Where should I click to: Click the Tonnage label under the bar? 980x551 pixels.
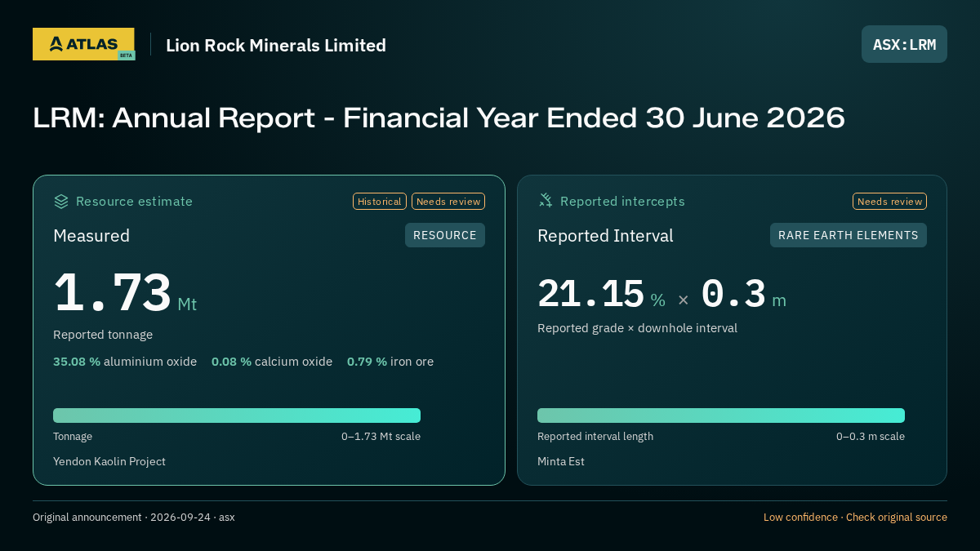73,437
